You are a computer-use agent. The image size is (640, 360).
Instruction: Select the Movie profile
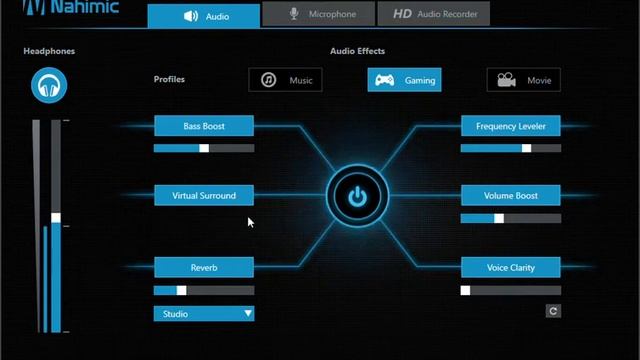pos(524,80)
